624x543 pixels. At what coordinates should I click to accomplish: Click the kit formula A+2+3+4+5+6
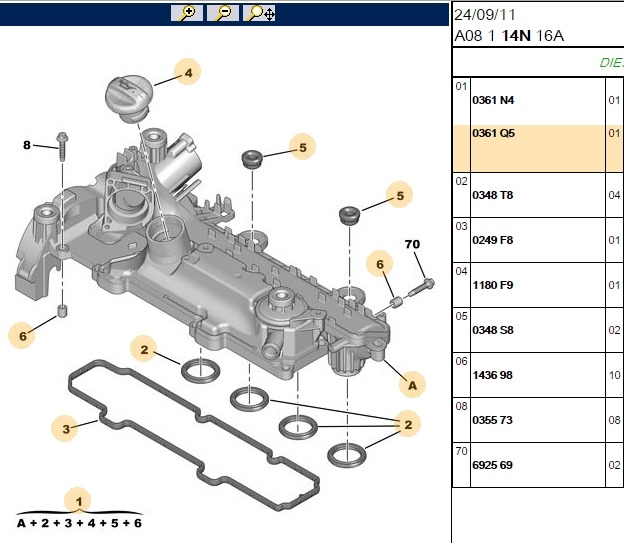79,523
